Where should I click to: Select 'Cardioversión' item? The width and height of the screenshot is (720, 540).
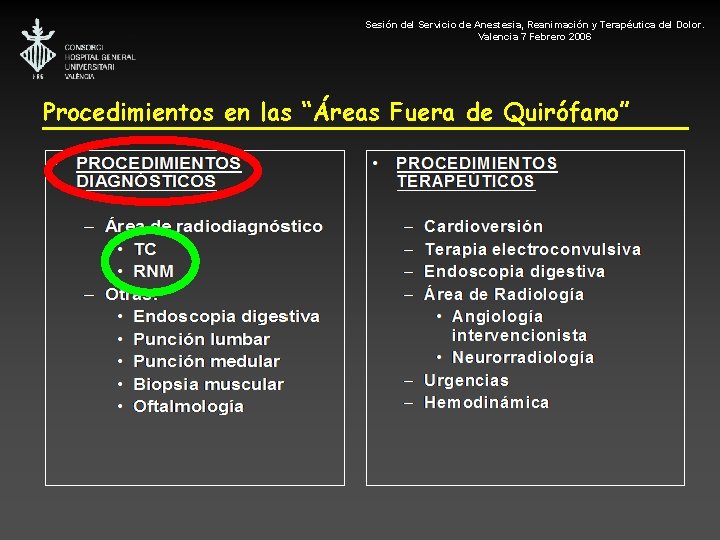(483, 226)
